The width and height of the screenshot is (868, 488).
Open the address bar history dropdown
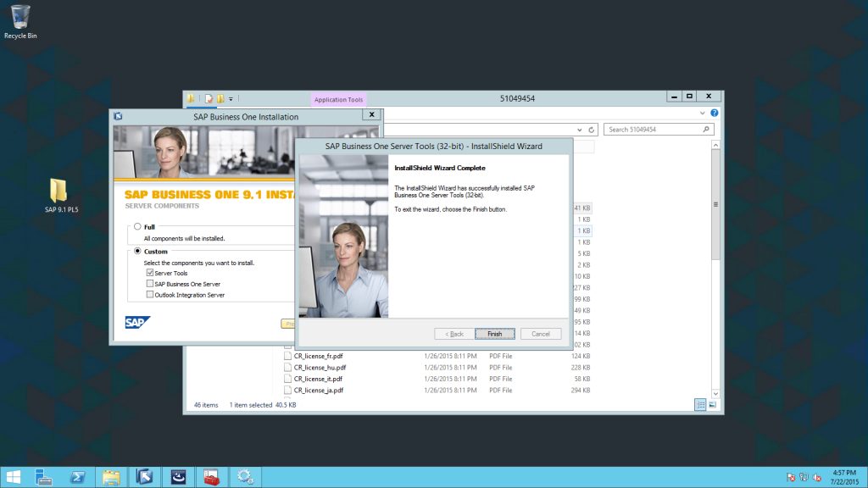pos(580,130)
